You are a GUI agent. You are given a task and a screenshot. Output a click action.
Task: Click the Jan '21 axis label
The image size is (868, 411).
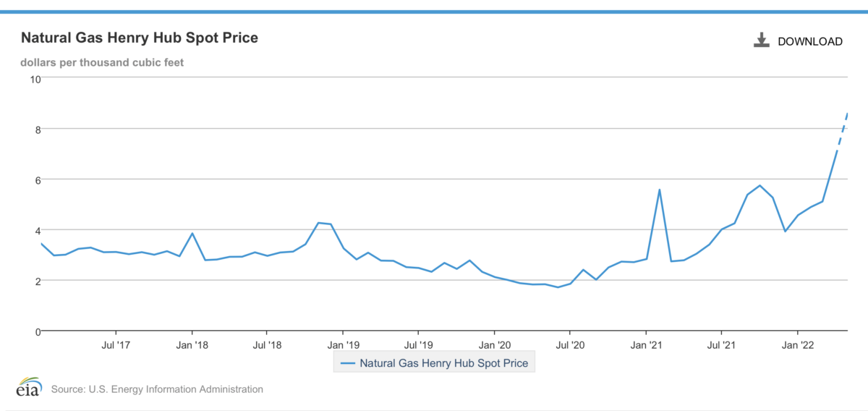[x=647, y=345]
